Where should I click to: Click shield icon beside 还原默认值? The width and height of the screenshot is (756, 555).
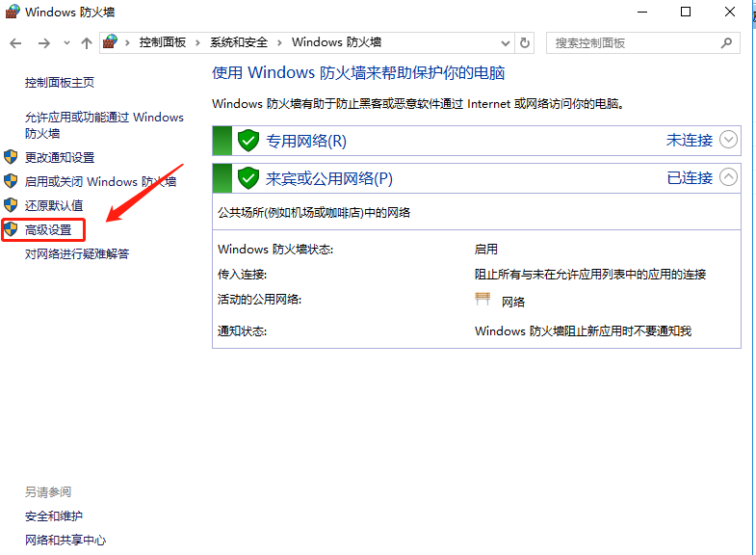[x=11, y=205]
